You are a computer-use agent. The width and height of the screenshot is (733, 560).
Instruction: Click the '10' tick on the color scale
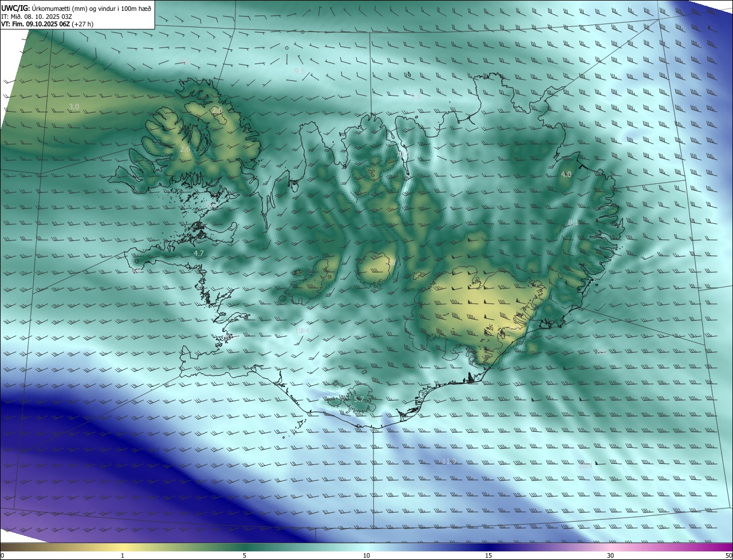[x=366, y=555]
